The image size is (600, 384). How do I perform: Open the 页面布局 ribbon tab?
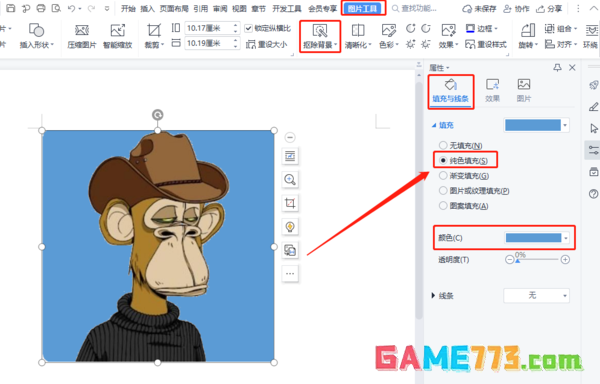[174, 8]
